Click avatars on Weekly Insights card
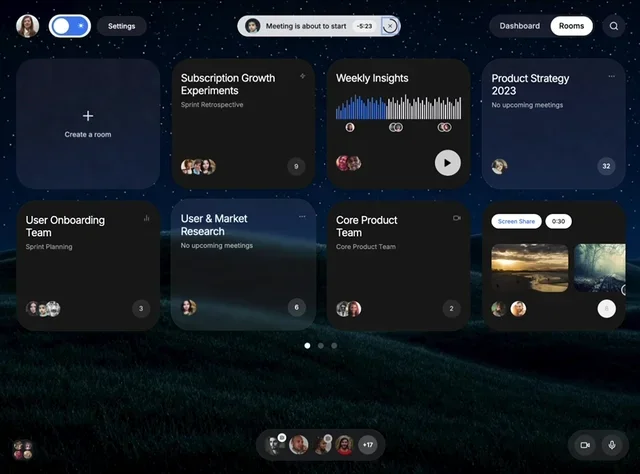 (x=348, y=163)
